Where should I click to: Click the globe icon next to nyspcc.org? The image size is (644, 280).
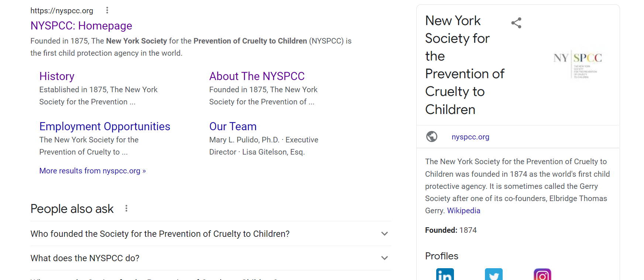[x=432, y=136]
